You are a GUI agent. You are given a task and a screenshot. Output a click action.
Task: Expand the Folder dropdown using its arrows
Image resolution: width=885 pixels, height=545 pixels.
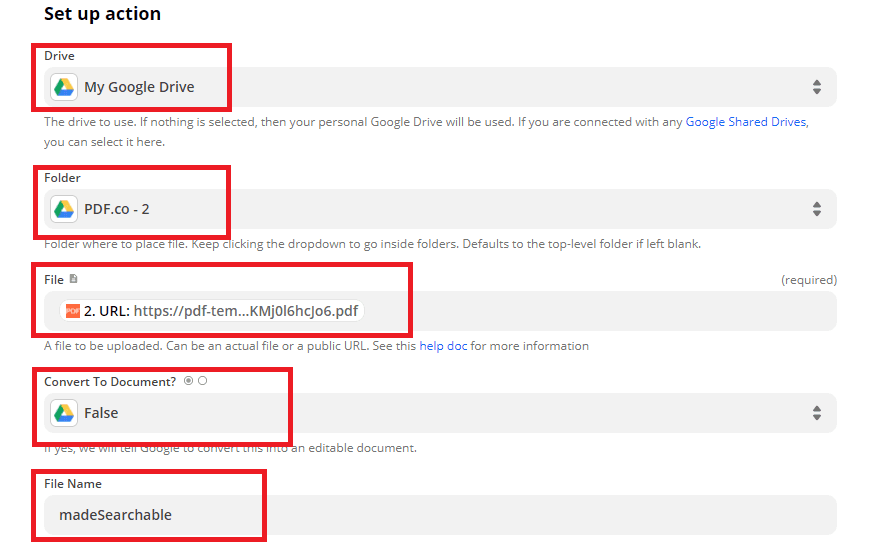coord(816,209)
